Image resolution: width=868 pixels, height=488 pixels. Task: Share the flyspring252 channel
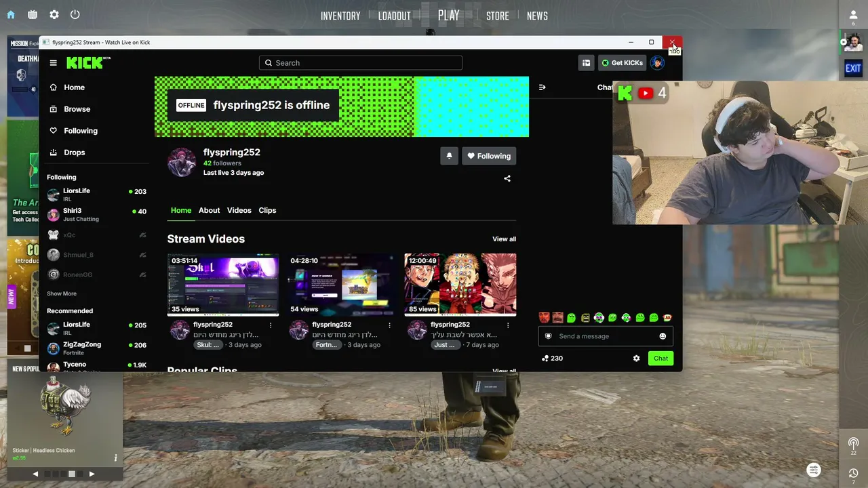[x=507, y=178]
